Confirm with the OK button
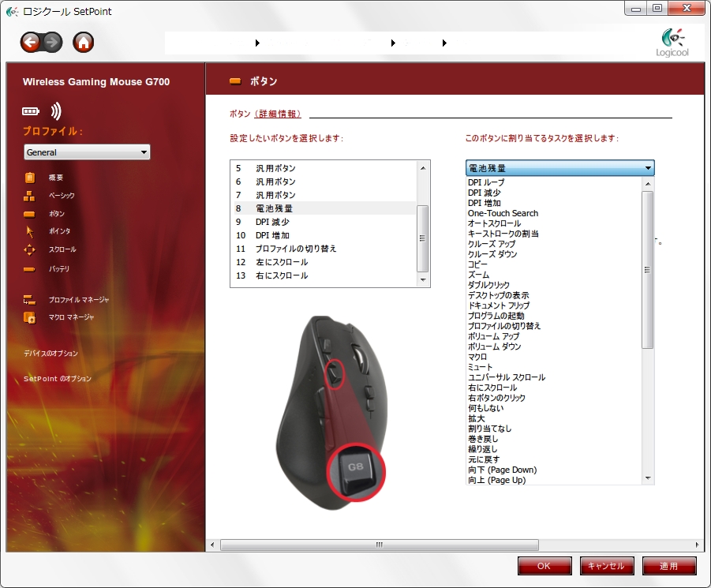The width and height of the screenshot is (711, 588). pos(544,566)
